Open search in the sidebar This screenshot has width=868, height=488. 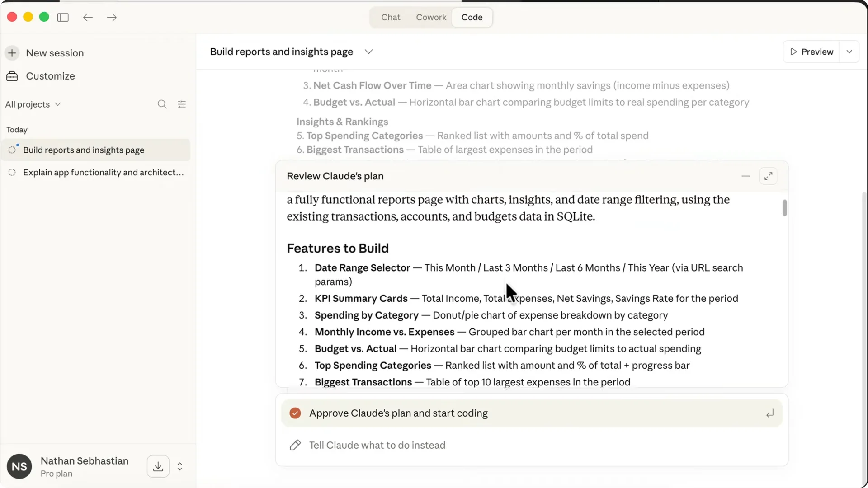coord(162,104)
